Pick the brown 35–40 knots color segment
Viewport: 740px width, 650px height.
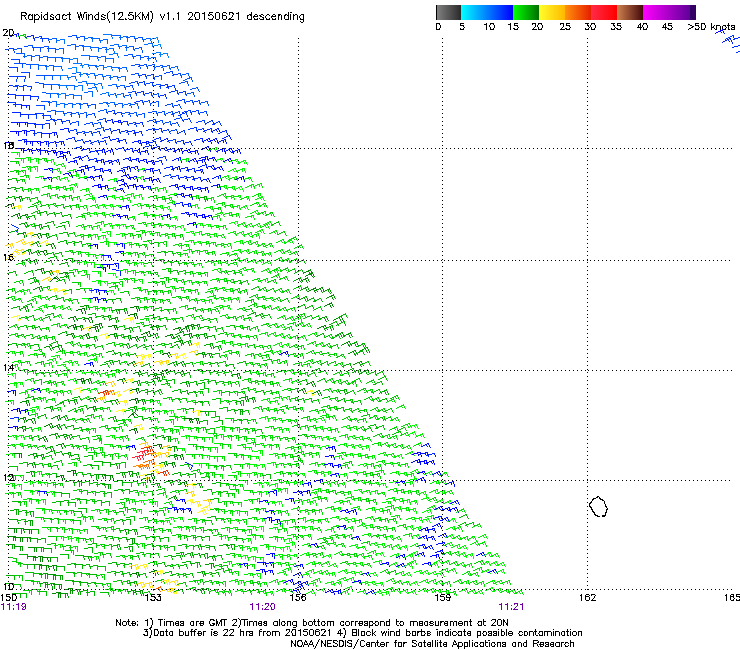(630, 12)
